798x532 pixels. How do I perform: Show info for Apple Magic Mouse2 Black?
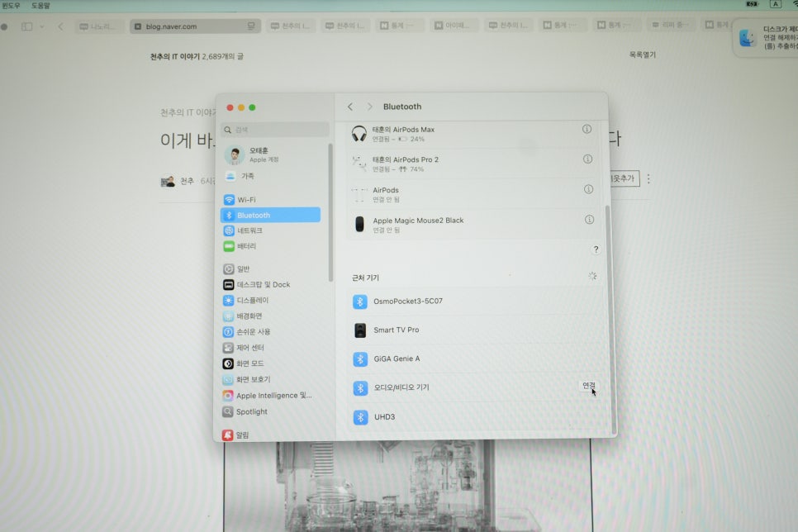click(x=589, y=220)
